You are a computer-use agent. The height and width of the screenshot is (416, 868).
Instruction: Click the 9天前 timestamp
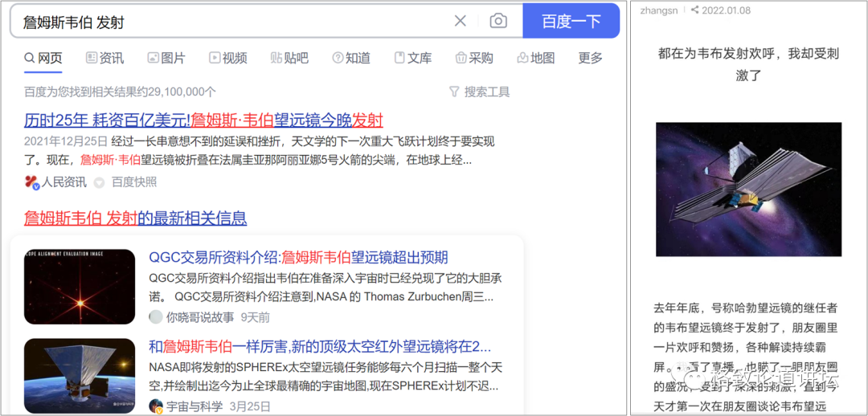256,317
